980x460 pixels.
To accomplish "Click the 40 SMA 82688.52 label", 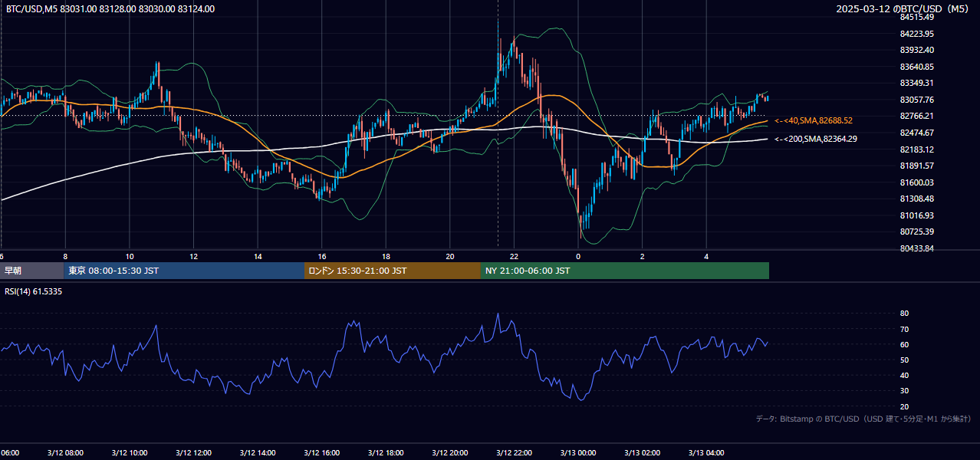I will click(x=814, y=121).
